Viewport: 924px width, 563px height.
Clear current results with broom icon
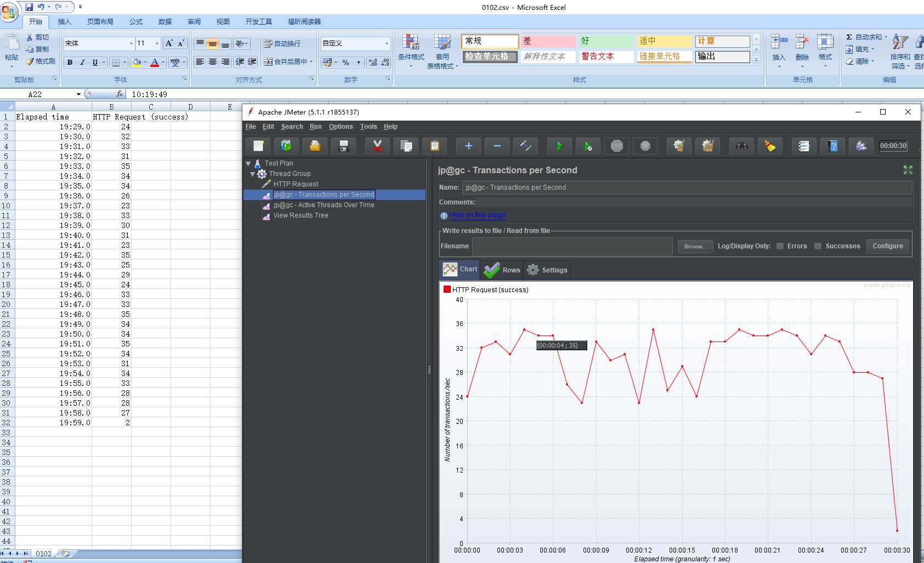pos(679,146)
